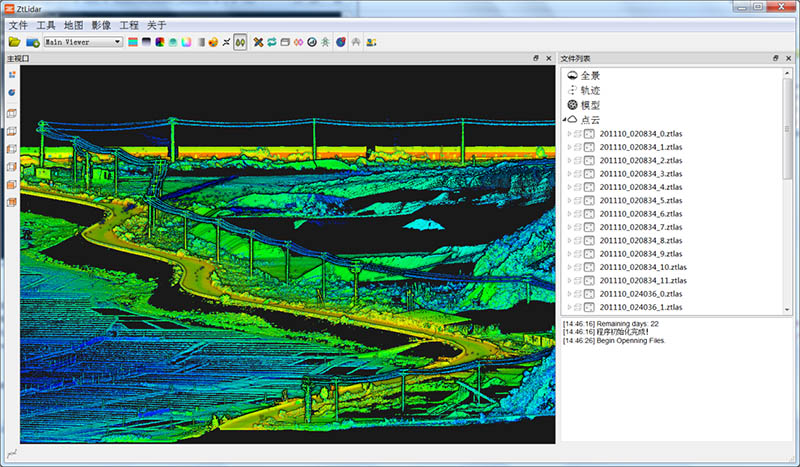This screenshot has height=467, width=800.
Task: Open the 文件 menu
Action: [18, 24]
